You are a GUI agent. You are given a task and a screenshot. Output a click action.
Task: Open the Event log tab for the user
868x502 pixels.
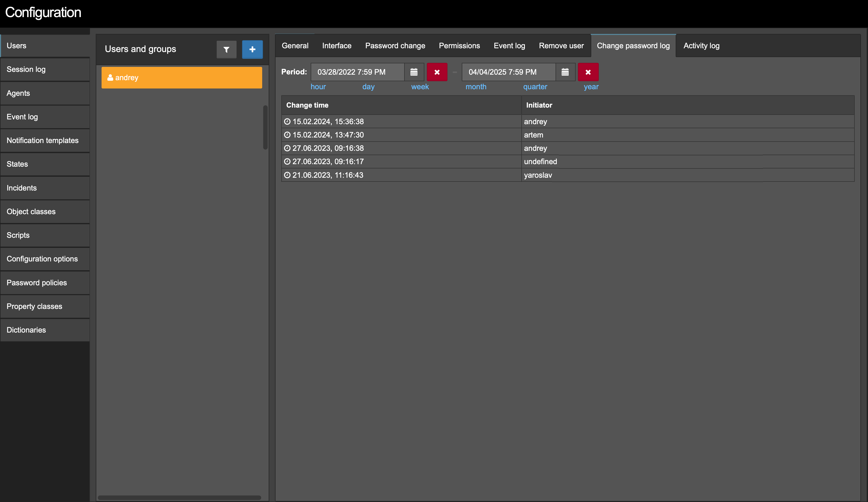(x=510, y=46)
